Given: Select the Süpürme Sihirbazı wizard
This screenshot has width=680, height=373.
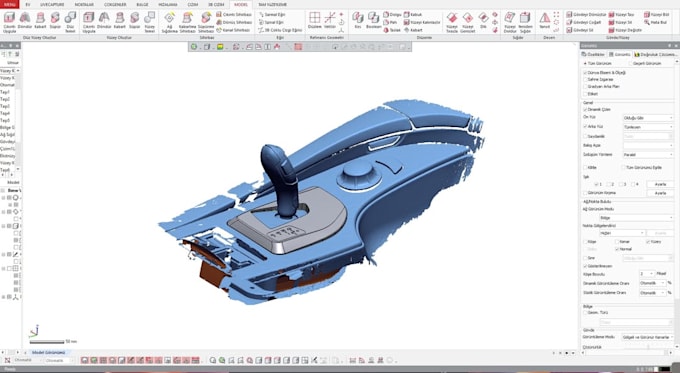Looking at the screenshot, I should [206, 22].
